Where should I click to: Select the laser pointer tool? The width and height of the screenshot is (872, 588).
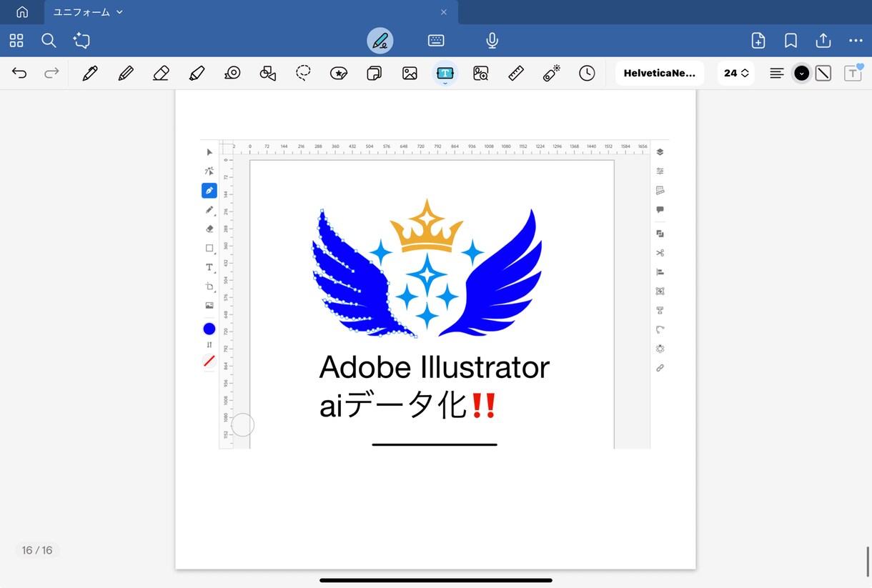pyautogui.click(x=551, y=73)
